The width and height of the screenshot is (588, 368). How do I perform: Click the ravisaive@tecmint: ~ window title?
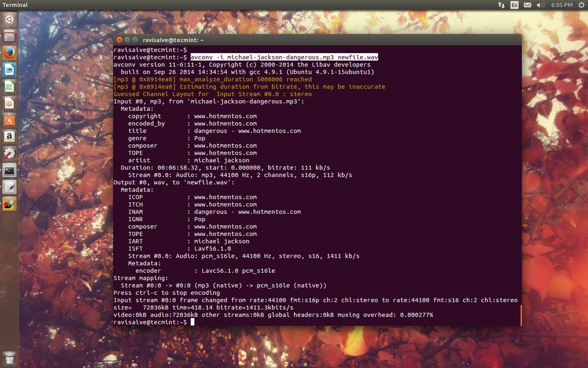[x=173, y=40]
